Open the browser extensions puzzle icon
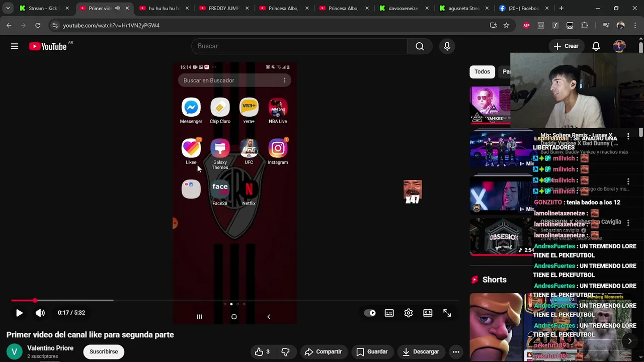This screenshot has height=362, width=644. tap(585, 25)
